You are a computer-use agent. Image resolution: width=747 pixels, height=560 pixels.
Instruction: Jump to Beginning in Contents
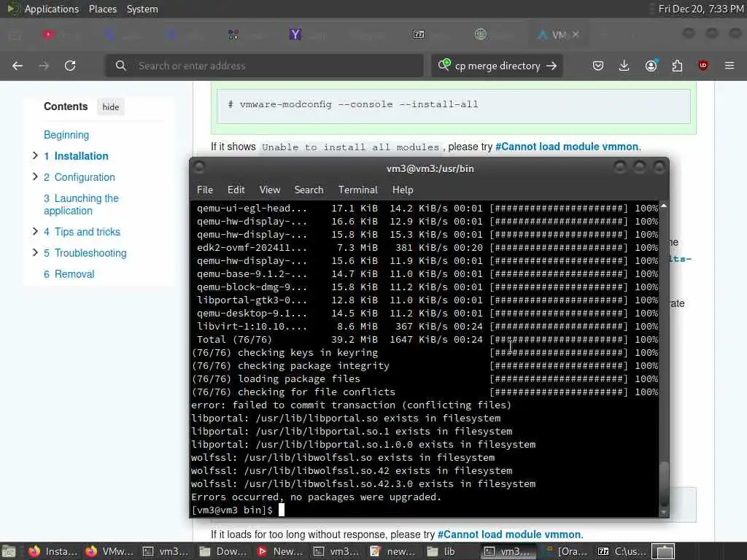click(x=66, y=135)
